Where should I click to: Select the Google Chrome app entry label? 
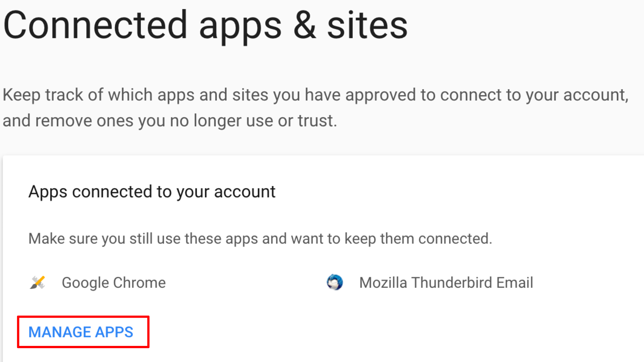(114, 283)
